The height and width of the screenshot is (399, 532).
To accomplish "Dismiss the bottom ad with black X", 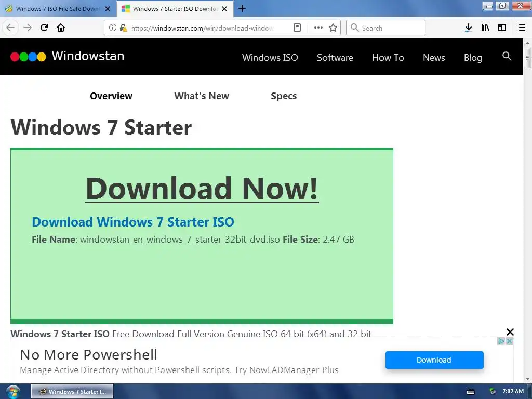I will click(x=510, y=332).
